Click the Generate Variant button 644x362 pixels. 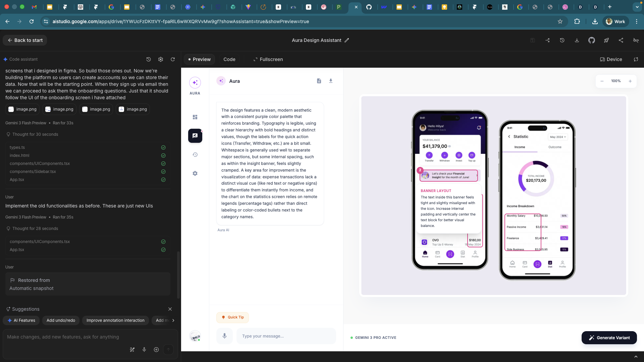point(609,338)
